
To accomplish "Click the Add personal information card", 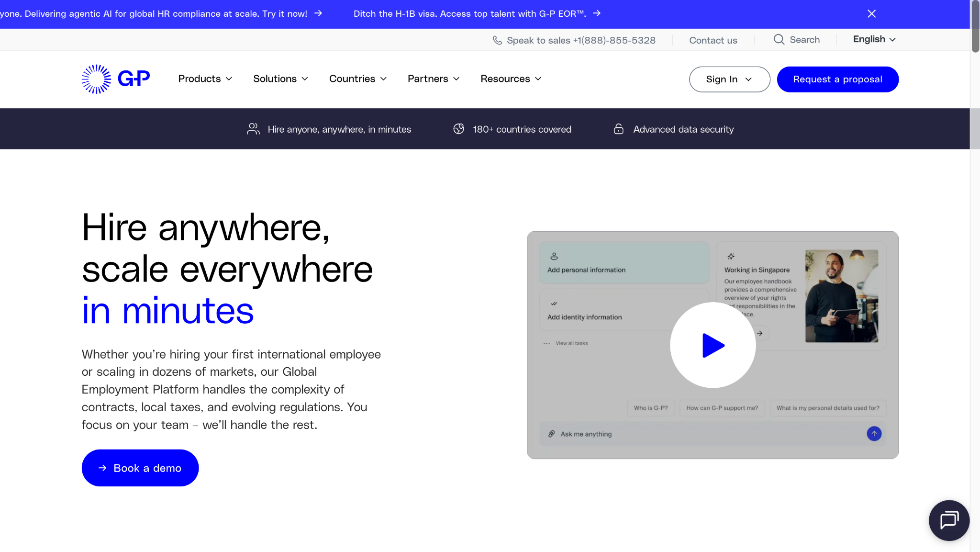I will (624, 263).
